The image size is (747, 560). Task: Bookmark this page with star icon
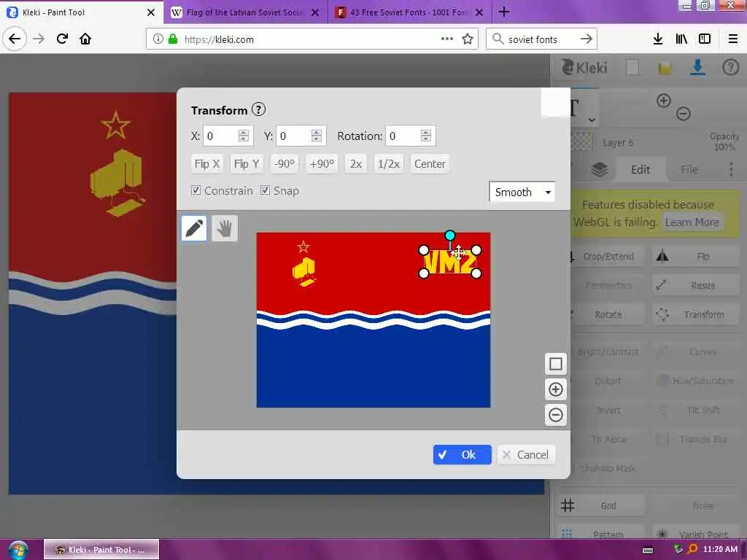point(468,39)
